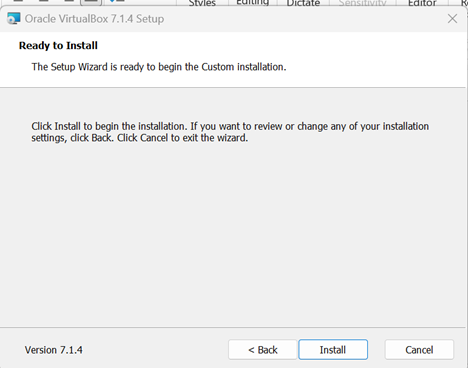Click the 'Version 7.1.4' label
Viewport: 468px width, 368px height.
tap(54, 350)
